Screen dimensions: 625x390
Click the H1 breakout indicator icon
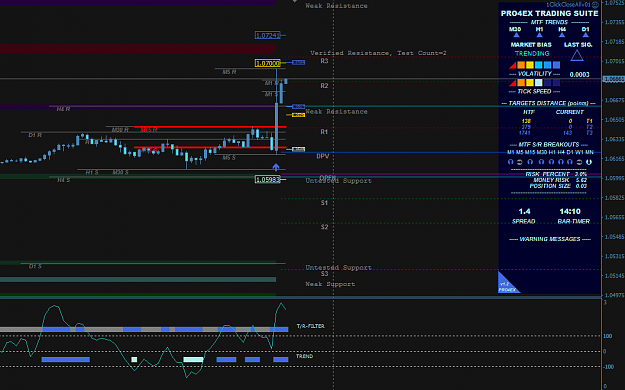tap(551, 162)
